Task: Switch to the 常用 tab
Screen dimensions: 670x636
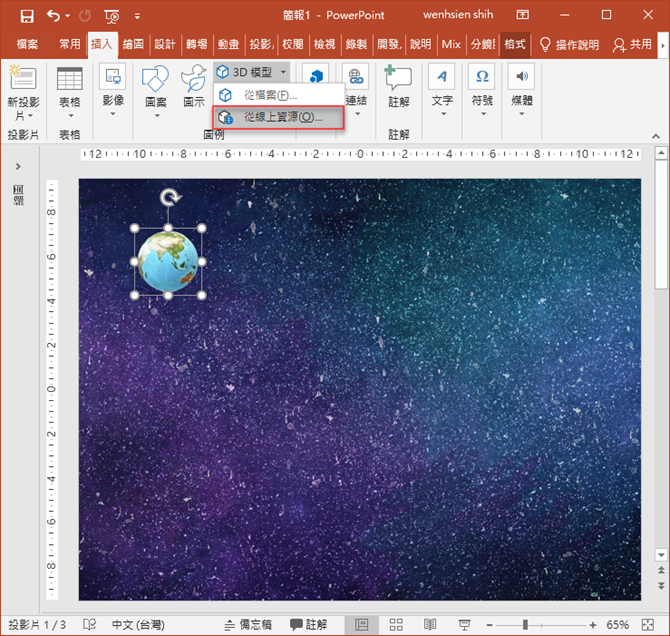Action: pos(70,44)
